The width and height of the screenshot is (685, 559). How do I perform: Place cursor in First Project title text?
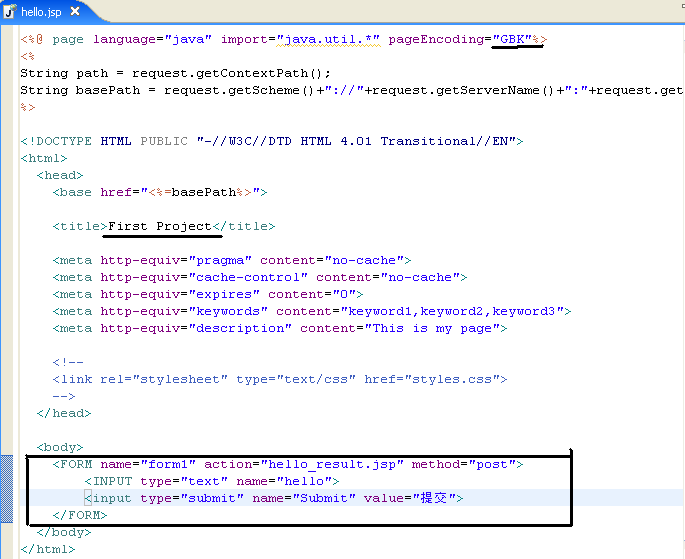click(159, 226)
